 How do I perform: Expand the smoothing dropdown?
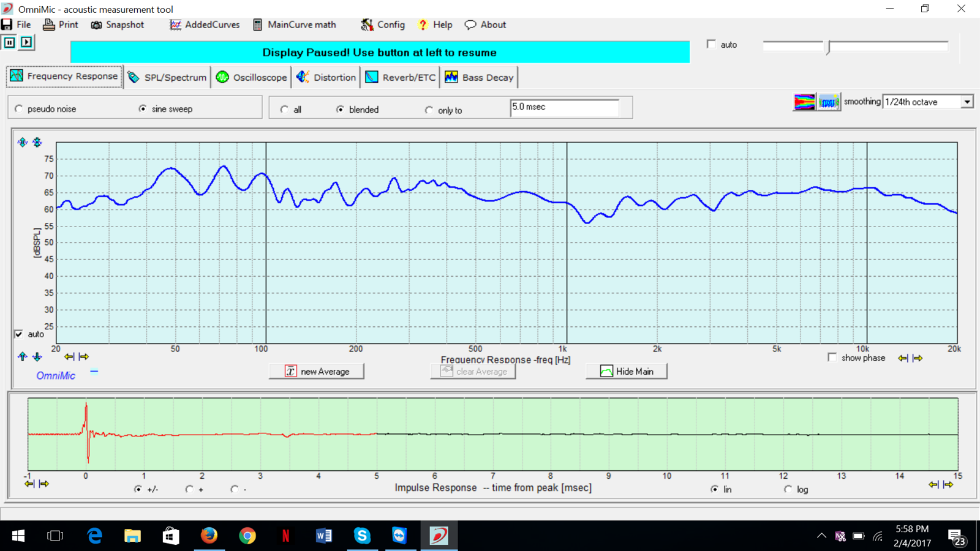(967, 102)
